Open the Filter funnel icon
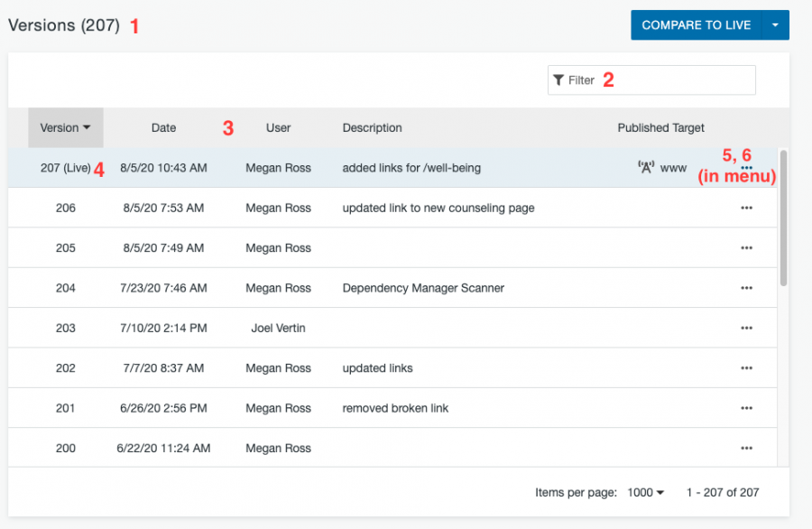 [x=559, y=79]
